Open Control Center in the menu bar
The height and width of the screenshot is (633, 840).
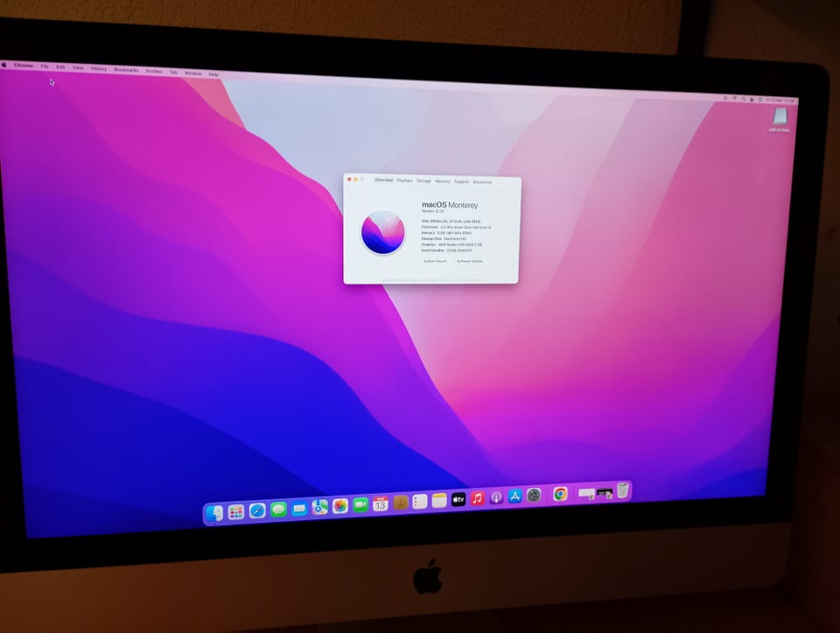[x=752, y=100]
